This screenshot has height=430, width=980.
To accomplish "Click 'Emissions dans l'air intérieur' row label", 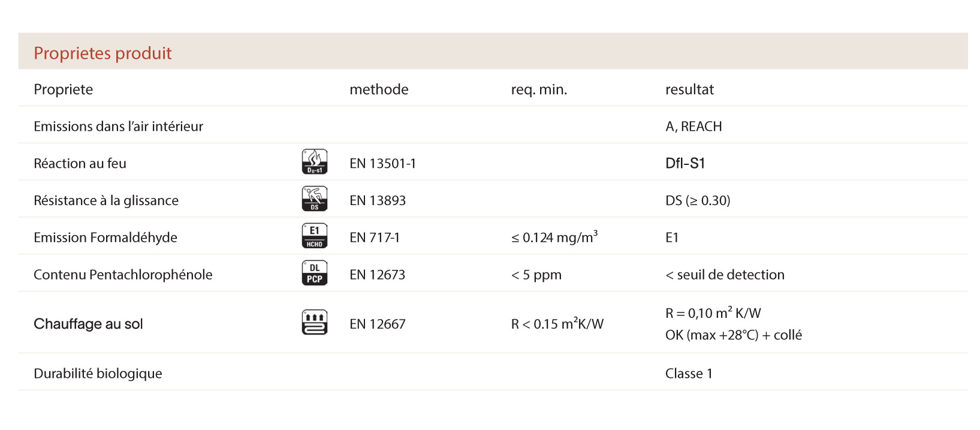I will (118, 127).
